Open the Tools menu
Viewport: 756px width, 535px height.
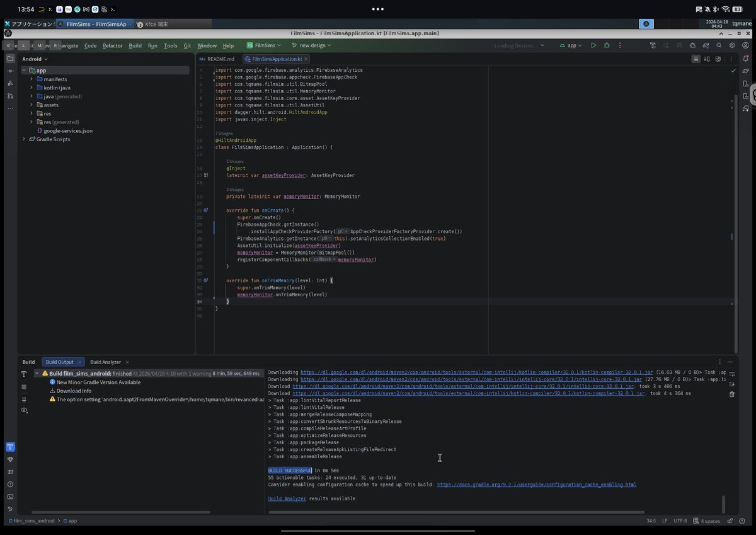tap(171, 45)
